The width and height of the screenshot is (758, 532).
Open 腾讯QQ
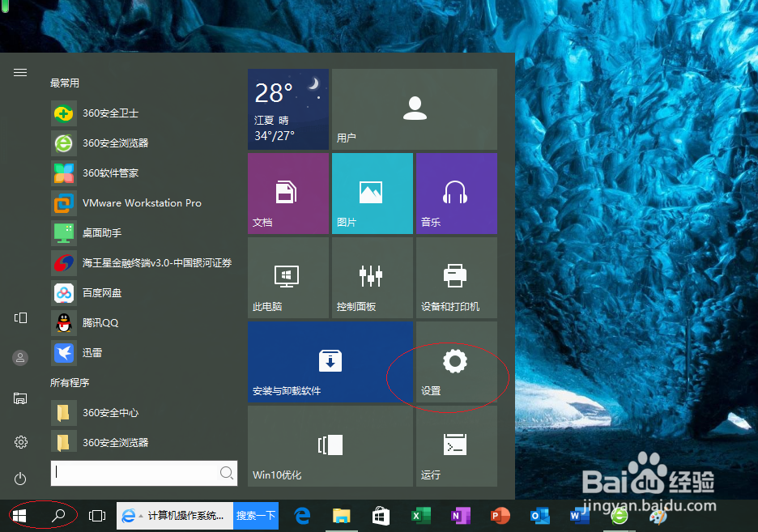[143, 323]
